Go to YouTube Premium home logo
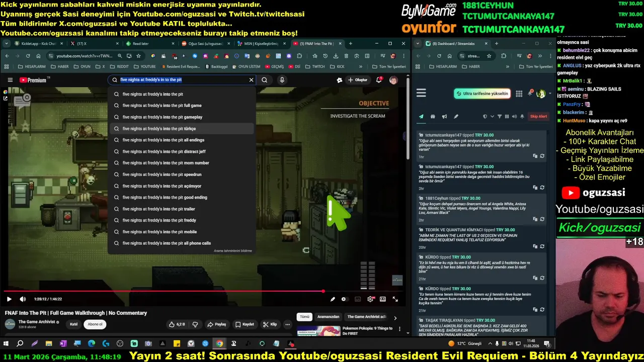This screenshot has width=644, height=362. tap(33, 80)
